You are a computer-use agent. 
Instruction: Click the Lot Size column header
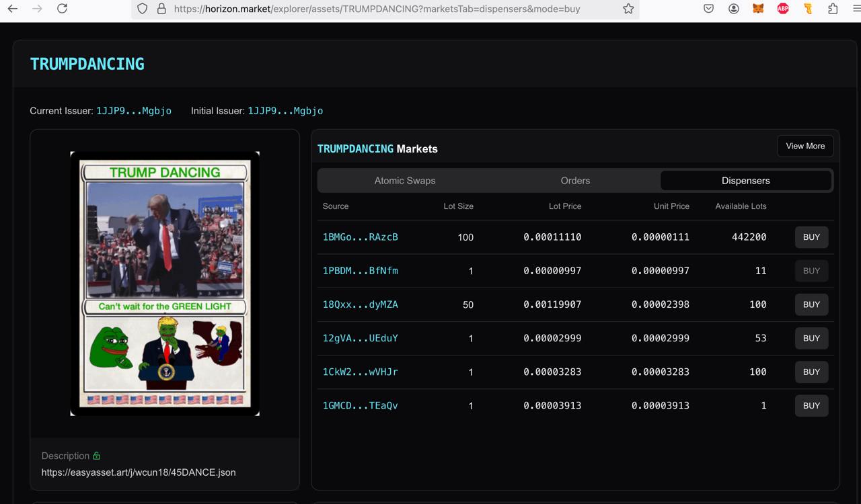click(x=458, y=206)
